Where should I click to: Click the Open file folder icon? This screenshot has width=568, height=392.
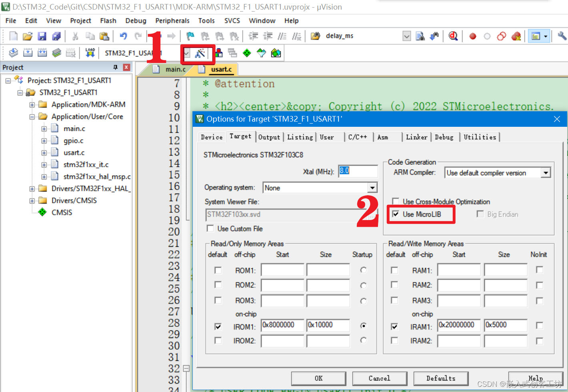tap(28, 36)
